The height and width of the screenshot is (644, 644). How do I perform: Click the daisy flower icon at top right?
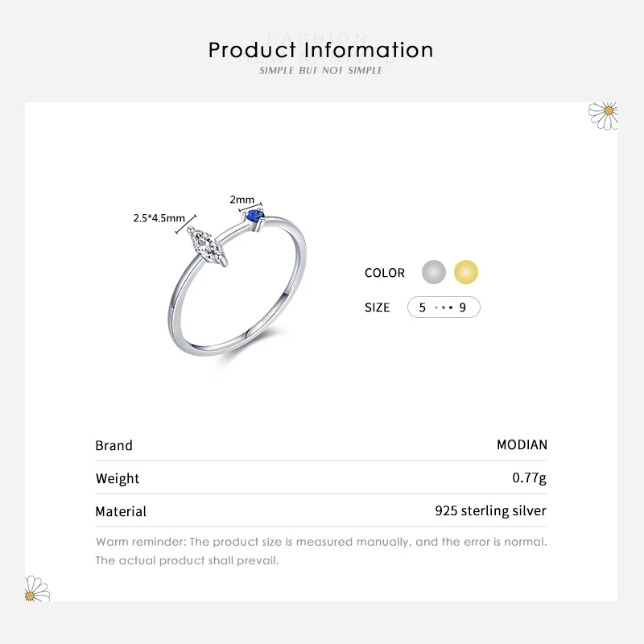click(x=603, y=114)
